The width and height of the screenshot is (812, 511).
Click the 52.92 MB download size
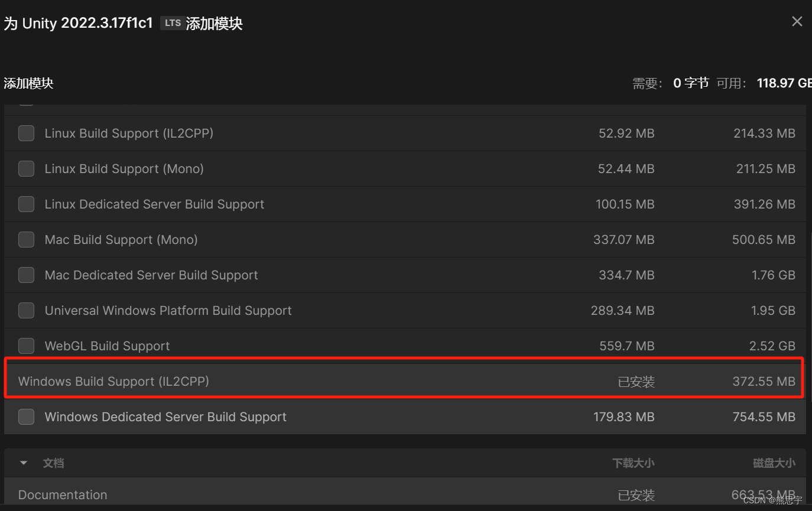(626, 134)
